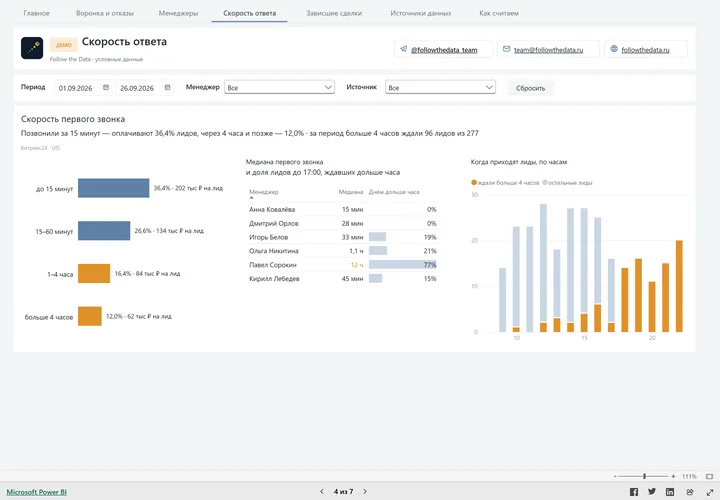Image resolution: width=720 pixels, height=500 pixels.
Task: Share report via LinkedIn icon
Action: point(670,492)
